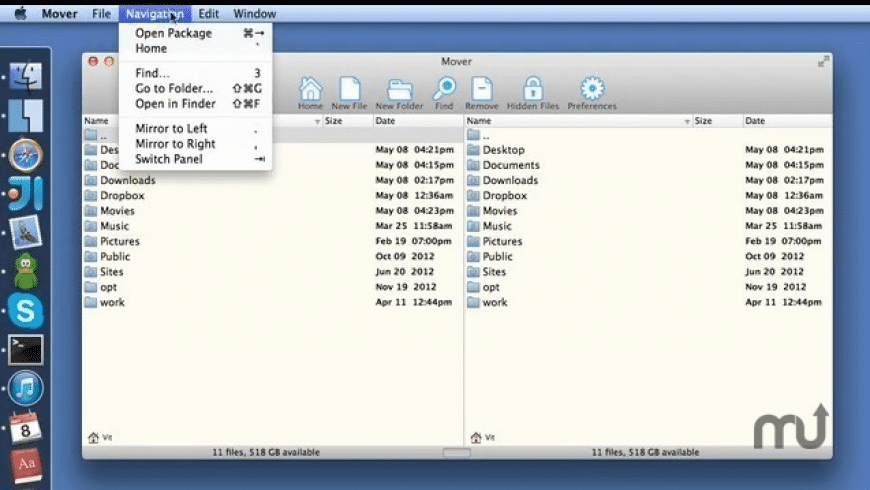Toggle sort arrow on left Name column
Screen dimensions: 870x490
(x=317, y=121)
